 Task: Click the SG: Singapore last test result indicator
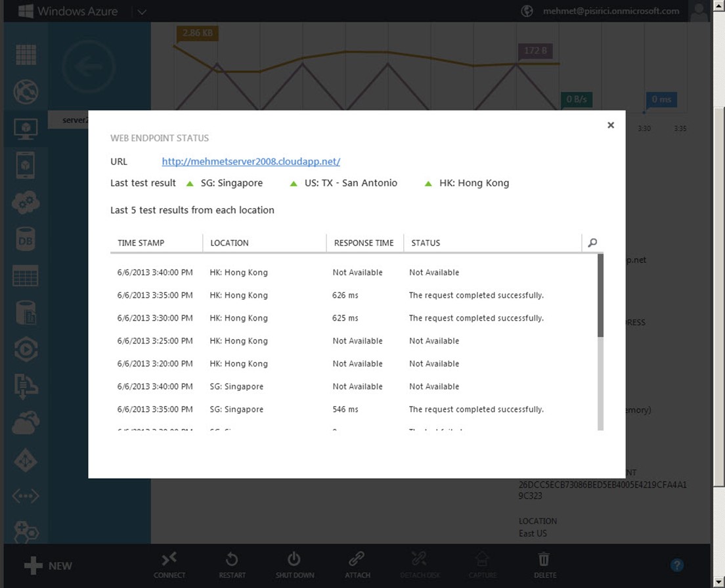pyautogui.click(x=190, y=184)
